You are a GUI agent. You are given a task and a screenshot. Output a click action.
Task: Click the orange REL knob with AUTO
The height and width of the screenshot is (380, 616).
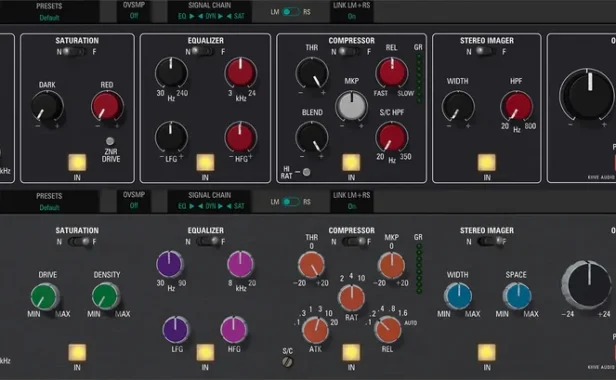(x=387, y=329)
